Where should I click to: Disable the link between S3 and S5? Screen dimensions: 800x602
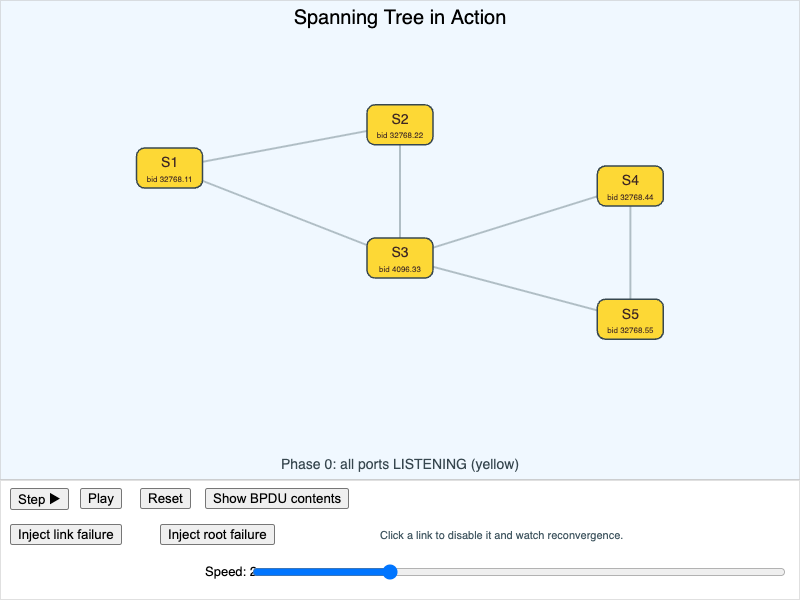(x=515, y=289)
